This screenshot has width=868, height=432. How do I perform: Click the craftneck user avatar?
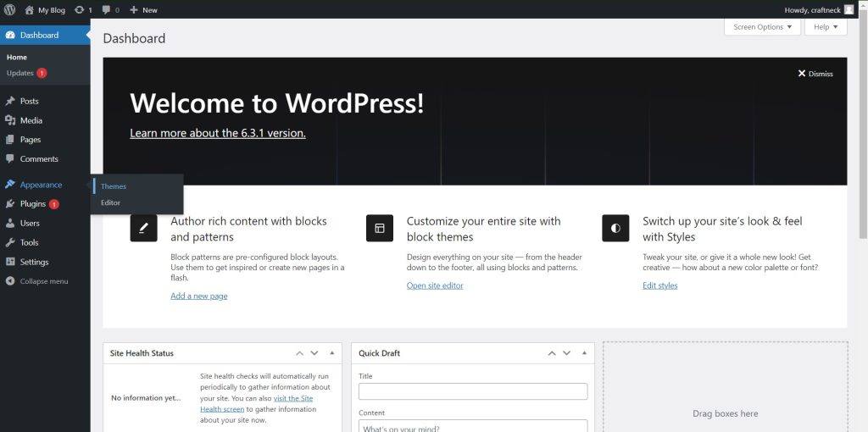click(849, 10)
